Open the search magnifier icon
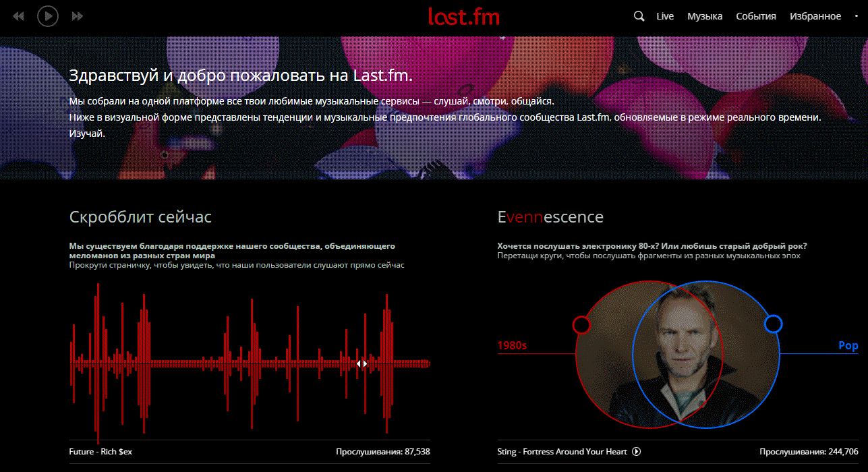This screenshot has height=472, width=868. (639, 16)
